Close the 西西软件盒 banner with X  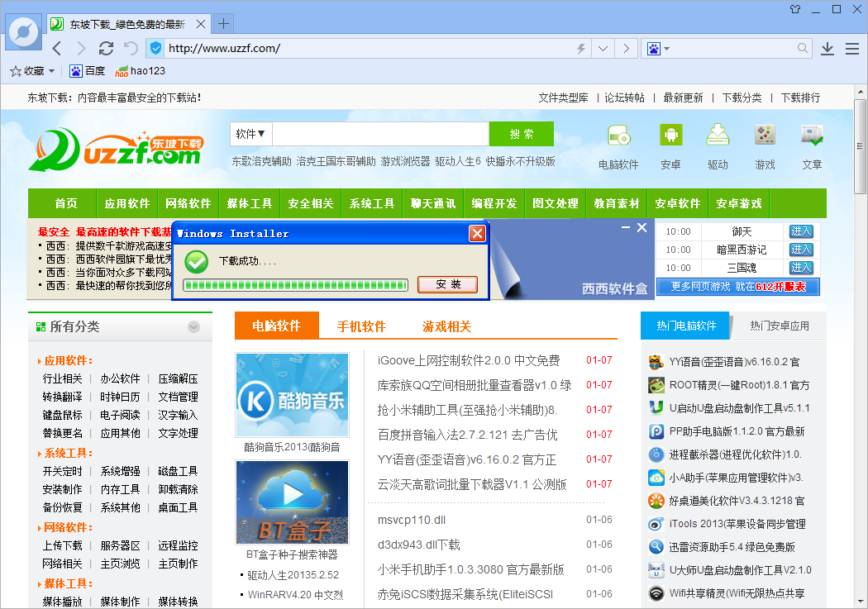(x=641, y=227)
